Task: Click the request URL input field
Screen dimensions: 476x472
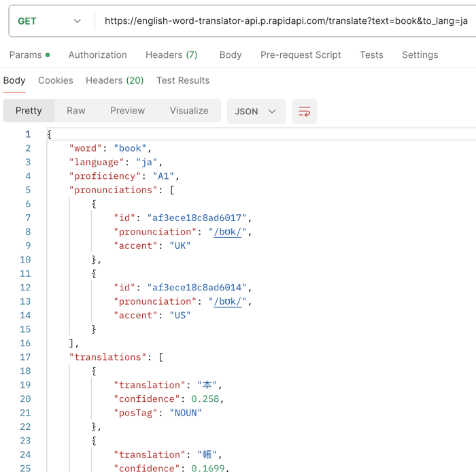Action: 286,21
